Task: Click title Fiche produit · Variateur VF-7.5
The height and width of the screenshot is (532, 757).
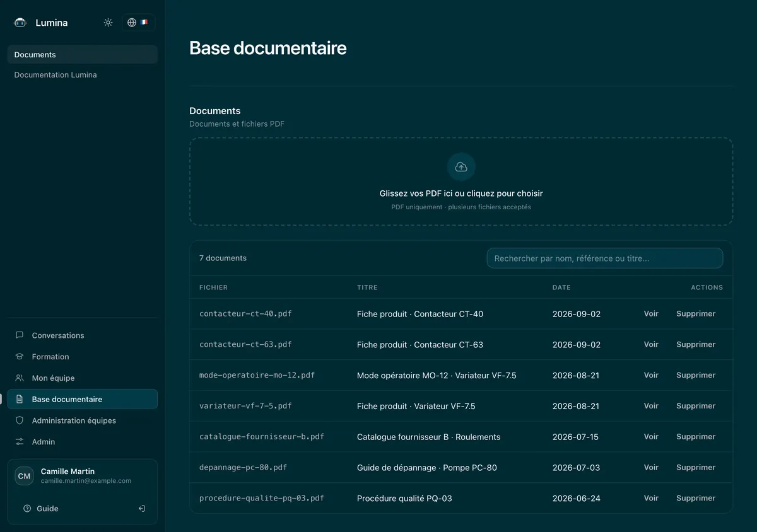Action: coord(416,406)
